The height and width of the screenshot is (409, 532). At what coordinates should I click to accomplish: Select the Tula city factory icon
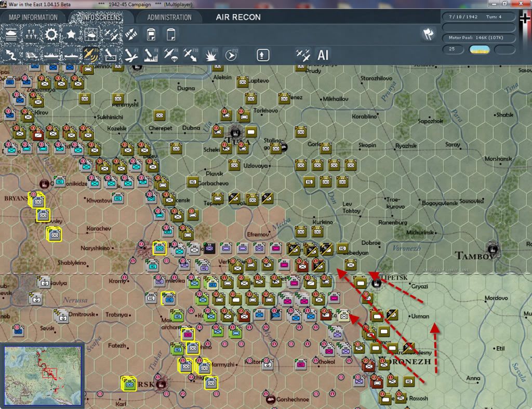(x=235, y=133)
